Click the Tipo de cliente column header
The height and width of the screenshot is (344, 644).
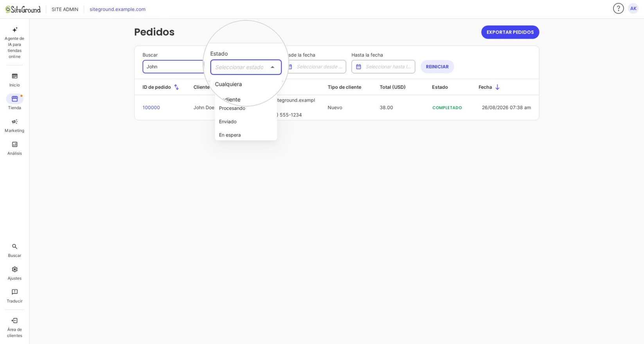[344, 87]
